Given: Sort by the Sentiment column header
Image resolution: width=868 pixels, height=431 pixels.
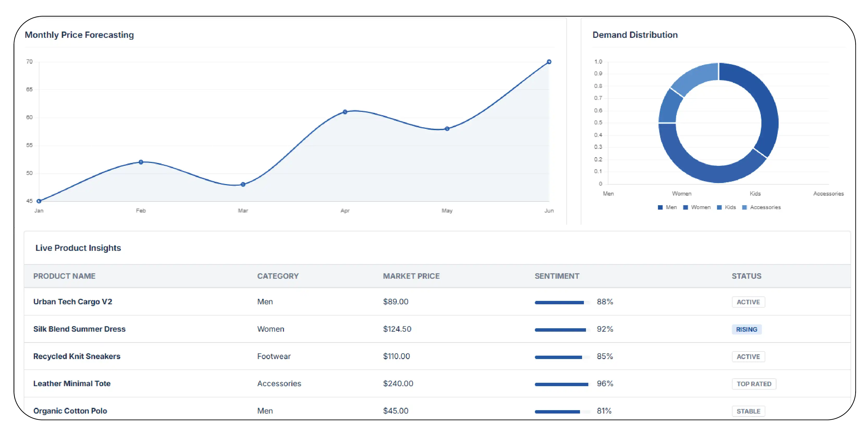Looking at the screenshot, I should tap(557, 276).
